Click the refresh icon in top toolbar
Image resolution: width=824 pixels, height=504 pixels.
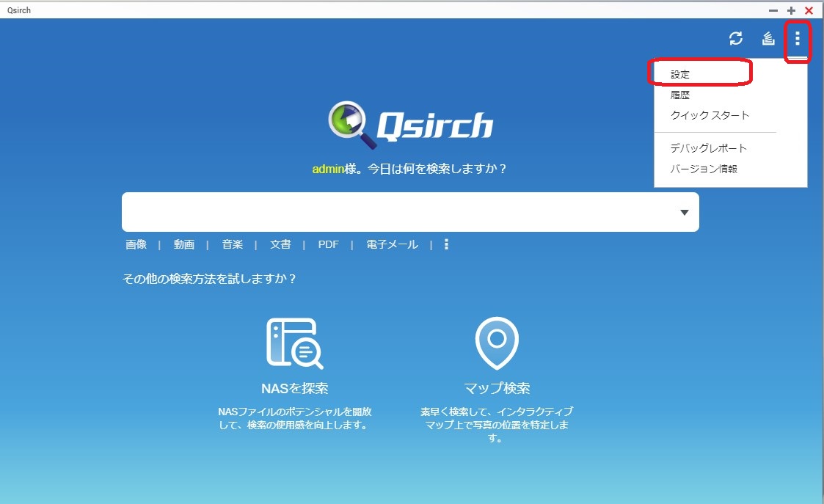pos(736,38)
